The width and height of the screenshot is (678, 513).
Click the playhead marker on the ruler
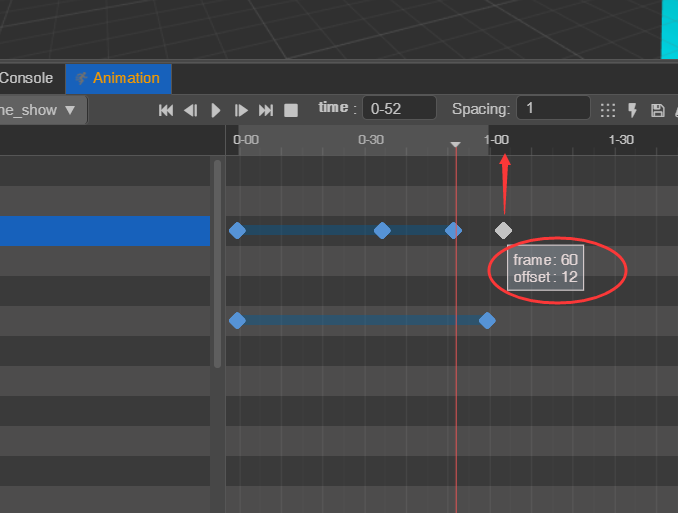pyautogui.click(x=455, y=144)
